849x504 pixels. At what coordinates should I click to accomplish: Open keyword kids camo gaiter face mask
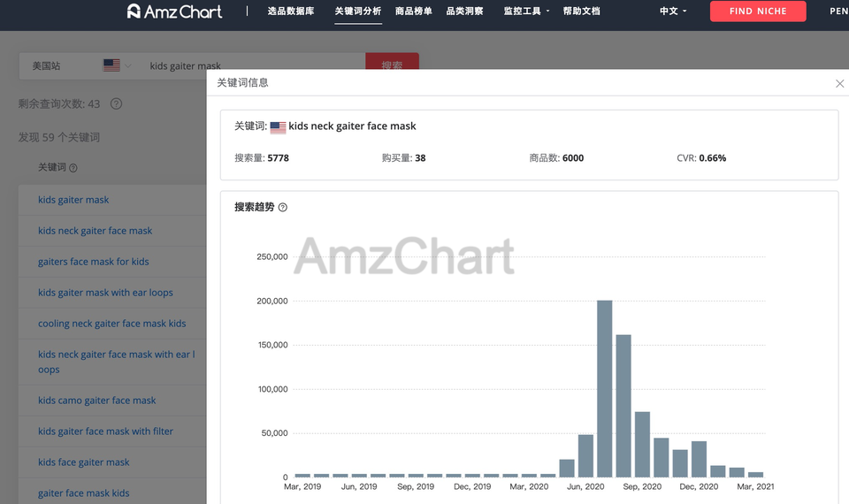[96, 400]
